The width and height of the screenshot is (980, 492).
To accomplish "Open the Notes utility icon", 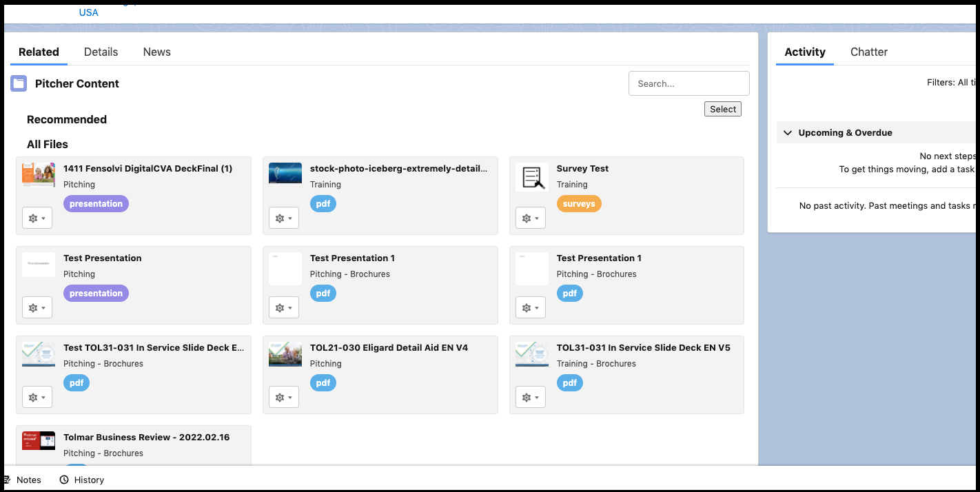I will click(6, 480).
